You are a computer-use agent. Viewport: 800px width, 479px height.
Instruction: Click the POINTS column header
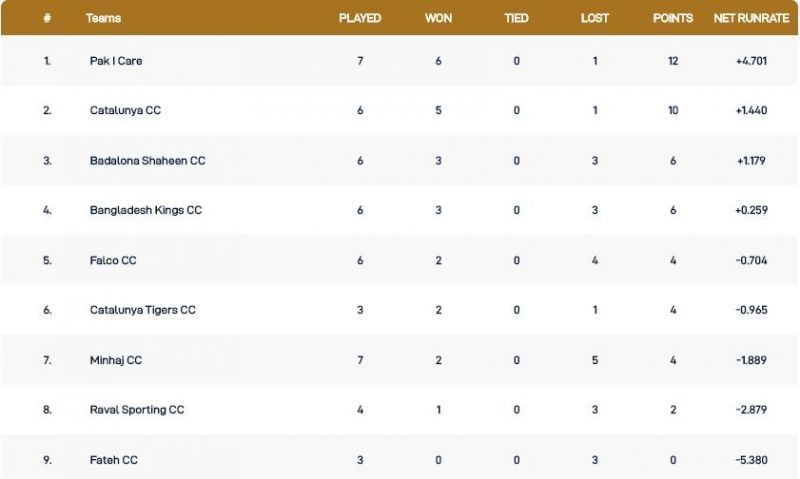point(673,19)
